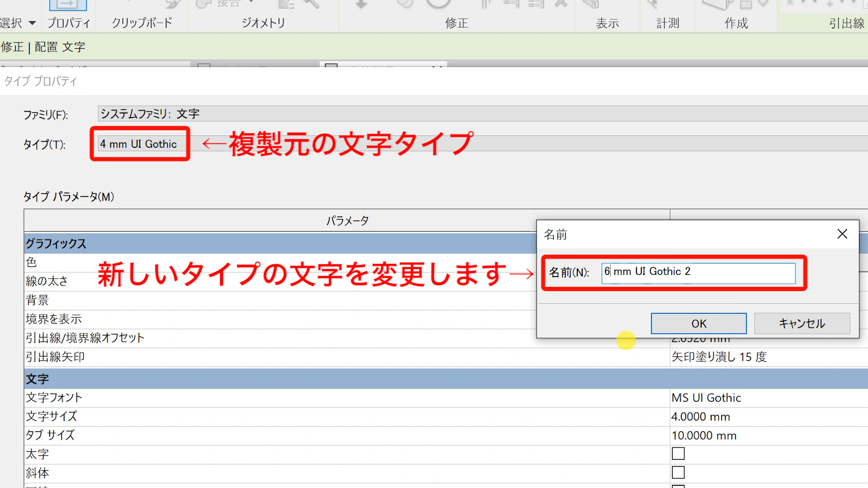Collapse the 文字 parameter group header
This screenshot has height=488, width=868.
point(37,379)
